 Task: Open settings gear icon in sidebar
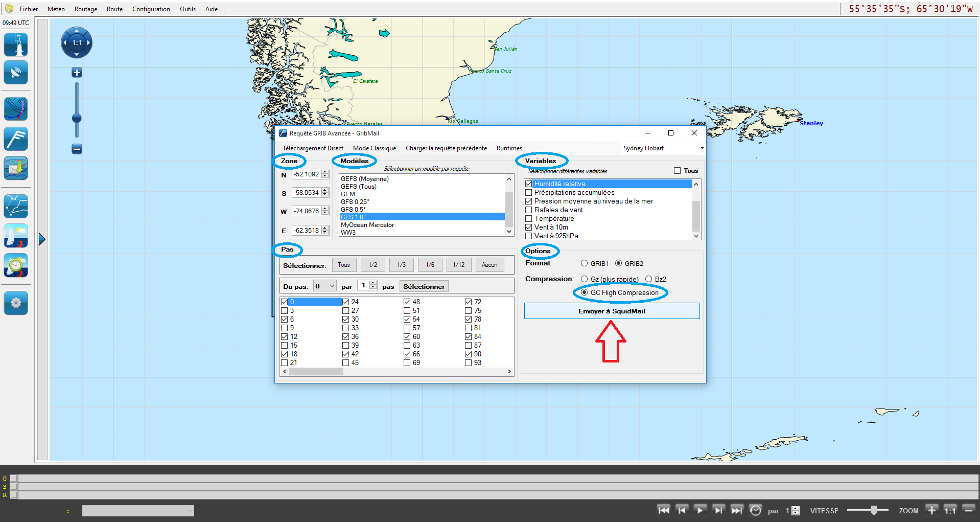(x=16, y=303)
